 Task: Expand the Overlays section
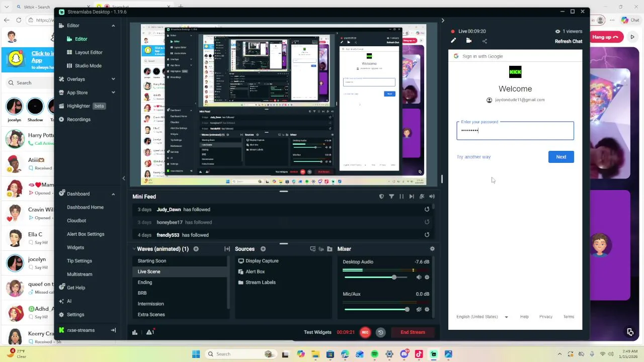(x=113, y=79)
